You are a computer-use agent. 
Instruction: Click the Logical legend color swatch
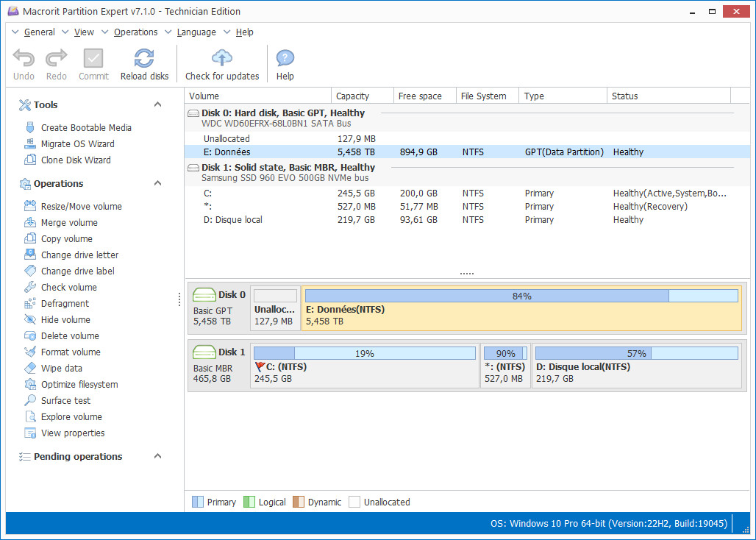click(x=249, y=502)
